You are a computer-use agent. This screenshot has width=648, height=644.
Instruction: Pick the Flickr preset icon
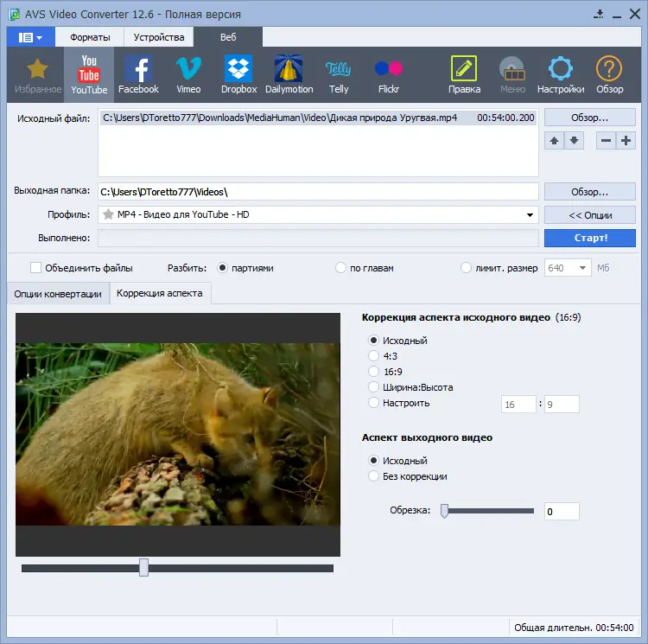click(x=388, y=74)
